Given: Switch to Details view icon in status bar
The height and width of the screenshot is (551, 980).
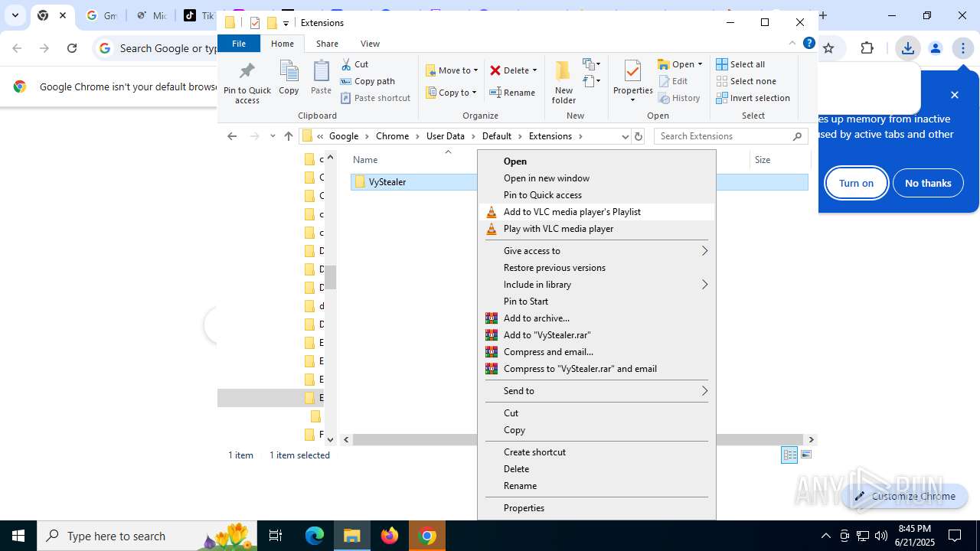Looking at the screenshot, I should pyautogui.click(x=789, y=455).
